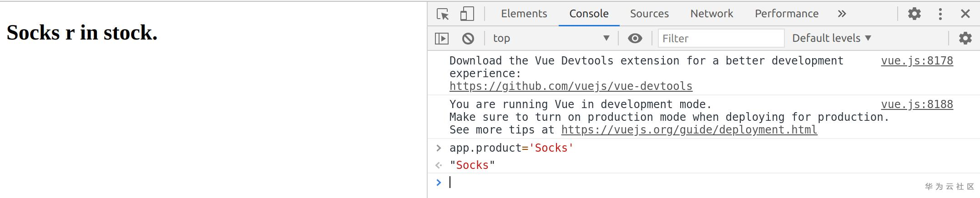Create a live expression with eye icon
This screenshot has height=198, width=980.
pos(635,39)
